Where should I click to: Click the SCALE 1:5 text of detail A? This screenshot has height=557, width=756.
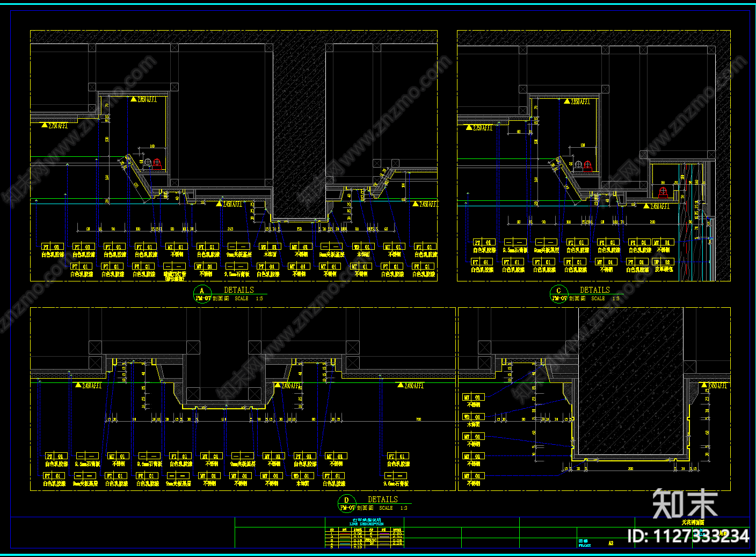coord(249,299)
